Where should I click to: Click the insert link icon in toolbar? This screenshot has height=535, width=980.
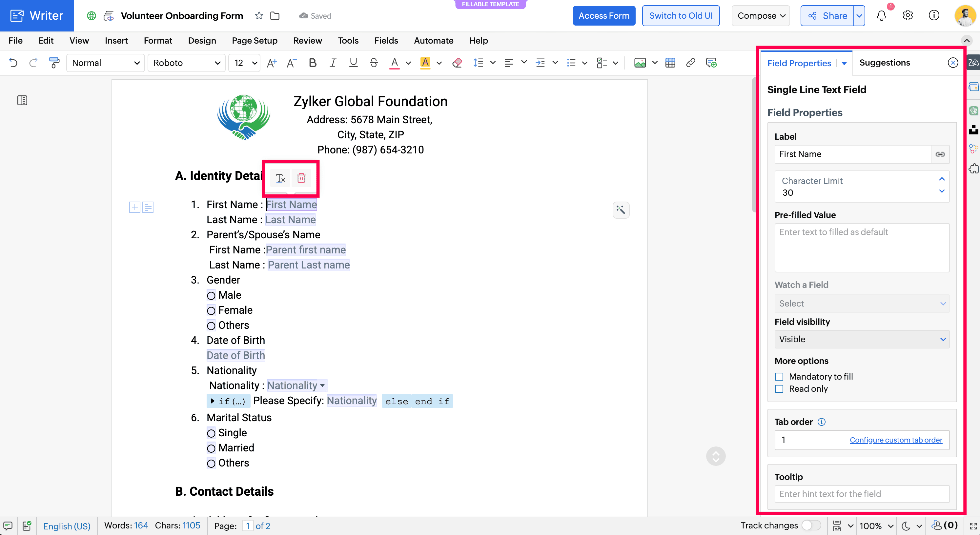[690, 63]
